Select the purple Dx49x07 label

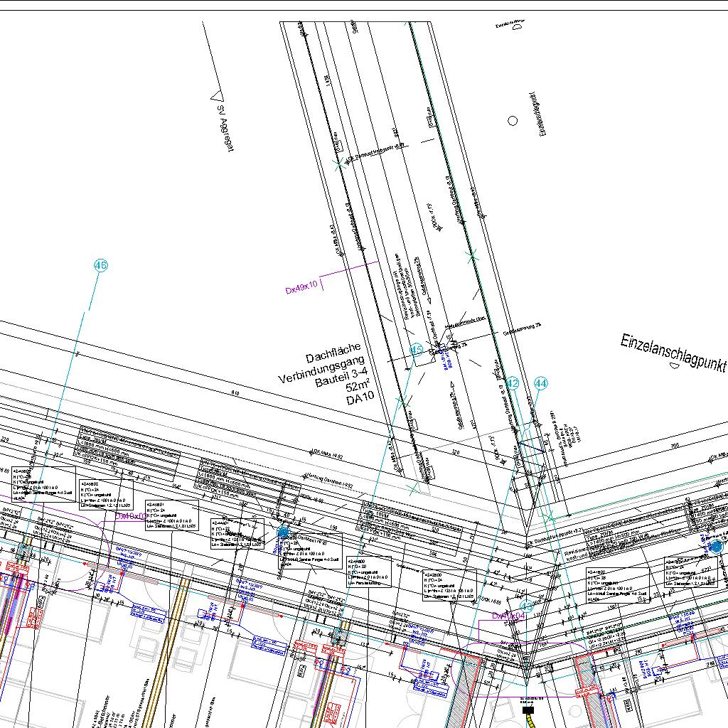point(131,516)
